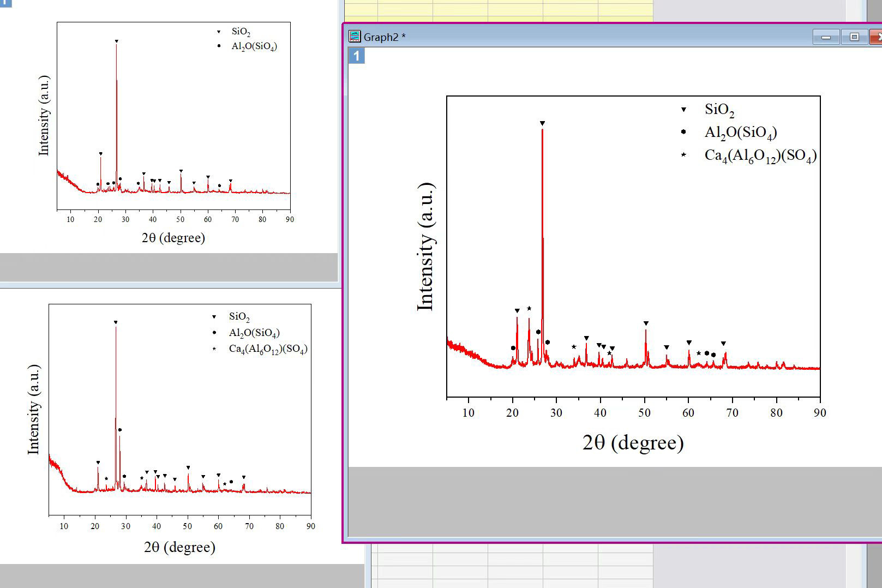Maximize the Graph2 window

coord(854,37)
